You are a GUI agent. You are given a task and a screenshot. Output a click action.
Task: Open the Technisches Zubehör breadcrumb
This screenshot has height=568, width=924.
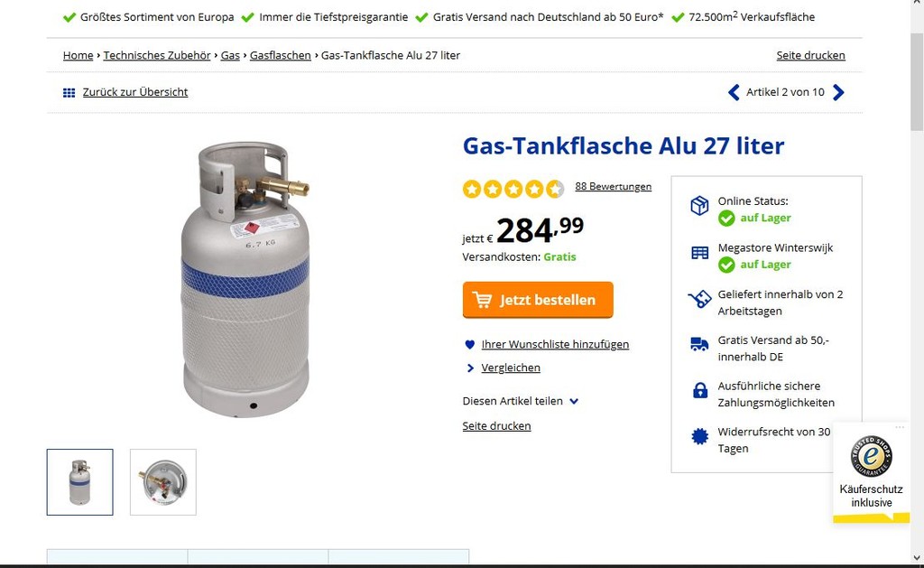[x=157, y=55]
